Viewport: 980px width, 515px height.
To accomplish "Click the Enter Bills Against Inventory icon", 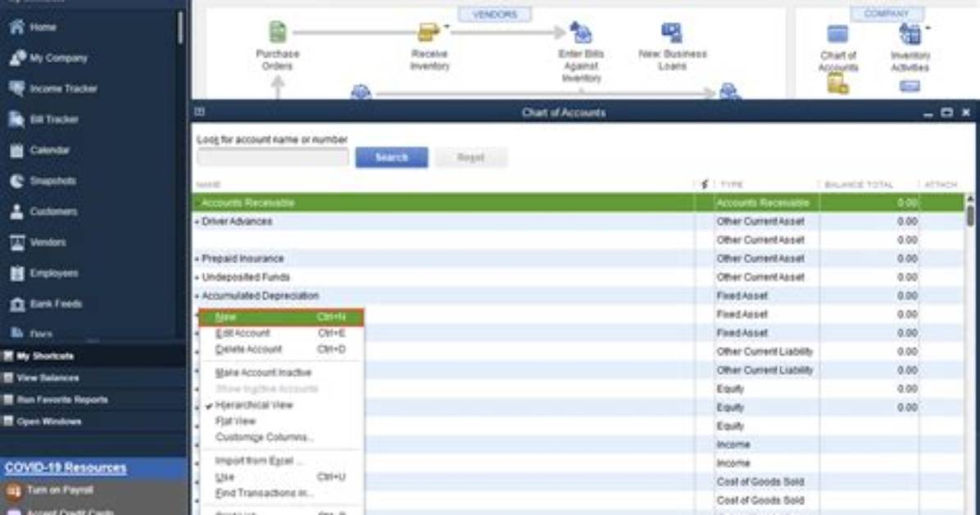I will (581, 33).
